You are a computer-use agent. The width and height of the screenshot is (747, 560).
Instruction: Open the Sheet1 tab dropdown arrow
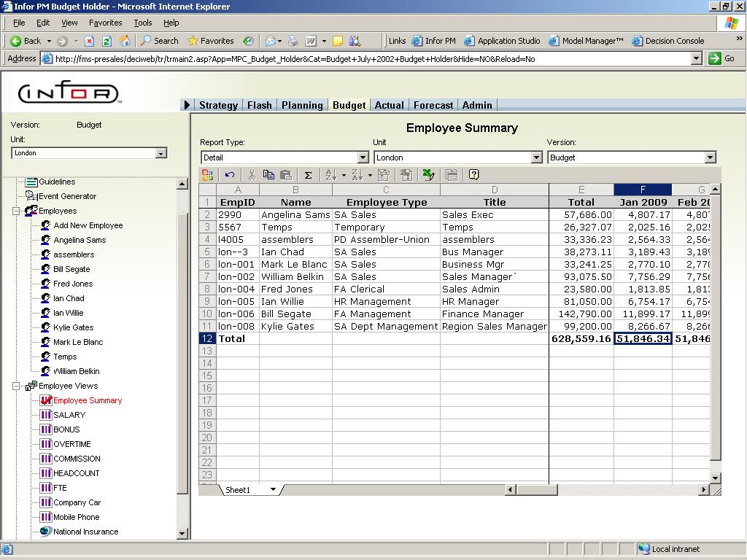click(x=273, y=489)
